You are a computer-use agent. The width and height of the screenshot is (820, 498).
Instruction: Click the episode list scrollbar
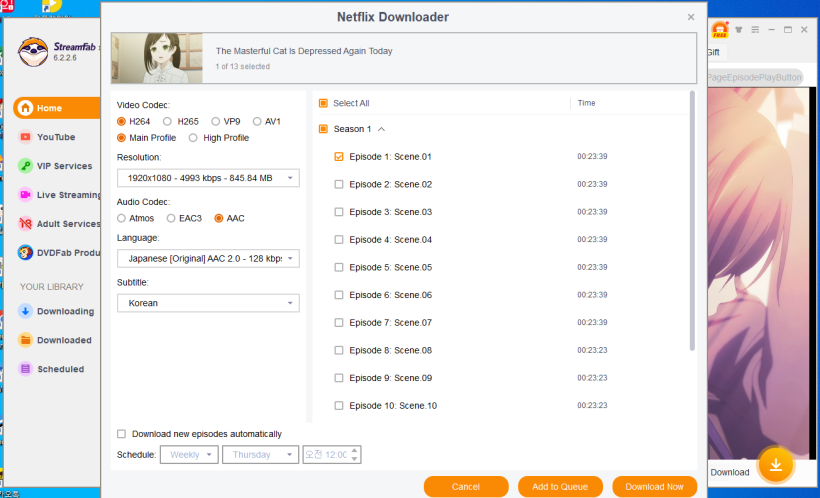click(692, 220)
